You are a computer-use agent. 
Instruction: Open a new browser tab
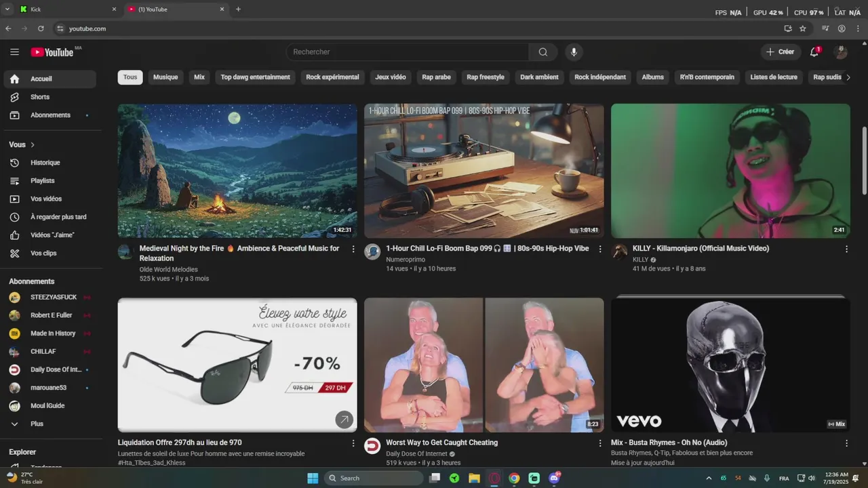[238, 9]
